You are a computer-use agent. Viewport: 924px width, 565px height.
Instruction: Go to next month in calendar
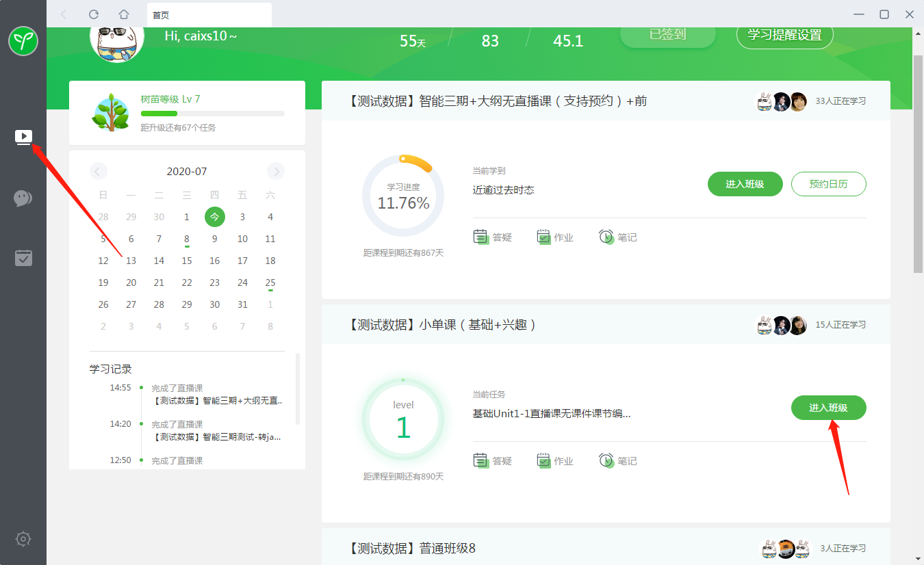(276, 171)
